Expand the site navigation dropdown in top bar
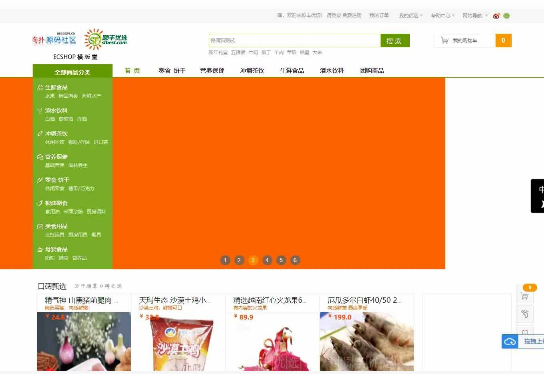This screenshot has width=544, height=374. tap(475, 15)
